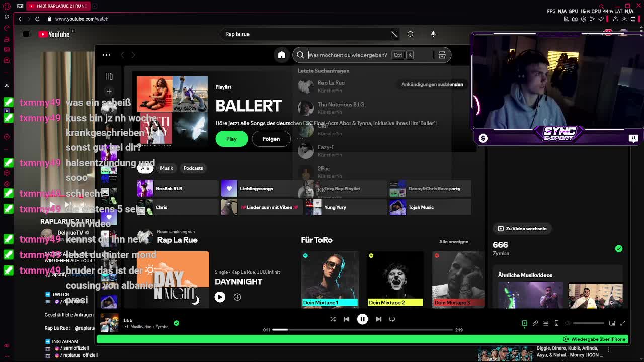Open Connect to a device icon
The image size is (644, 362).
[556, 323]
